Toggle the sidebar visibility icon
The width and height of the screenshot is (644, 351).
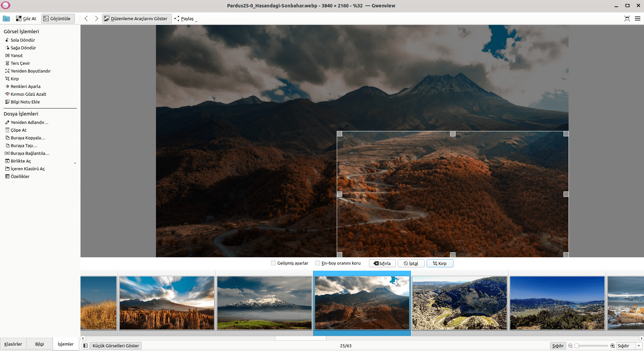tap(86, 346)
